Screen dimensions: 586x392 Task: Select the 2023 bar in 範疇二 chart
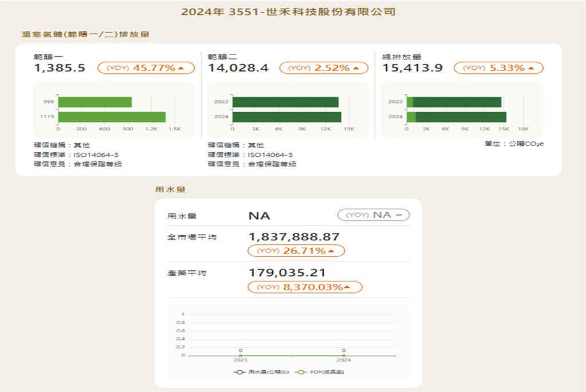click(x=285, y=102)
